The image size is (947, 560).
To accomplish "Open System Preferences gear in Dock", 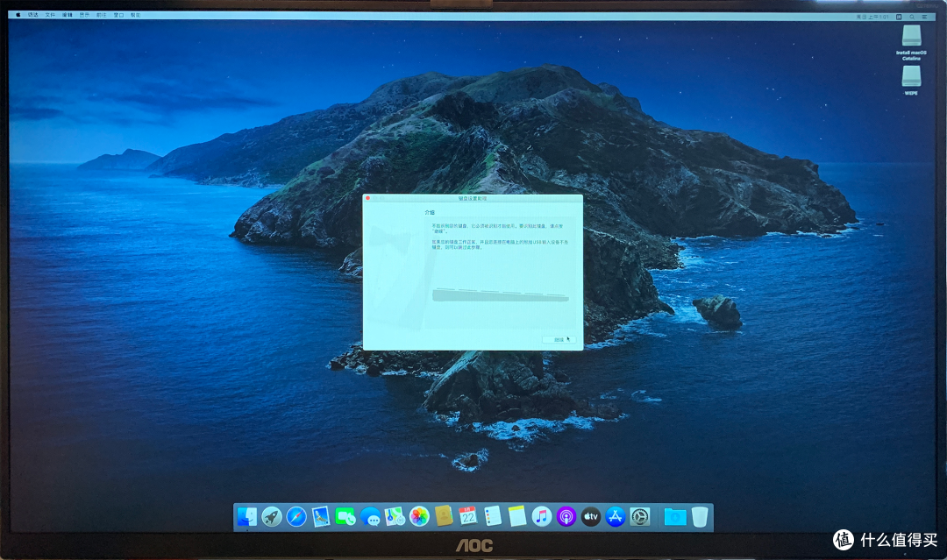I will 639,516.
